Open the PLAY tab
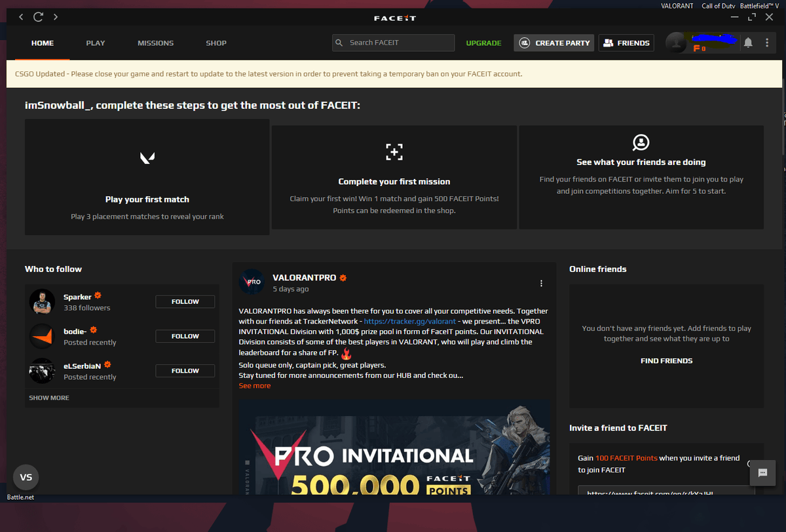The image size is (786, 532). click(x=96, y=43)
